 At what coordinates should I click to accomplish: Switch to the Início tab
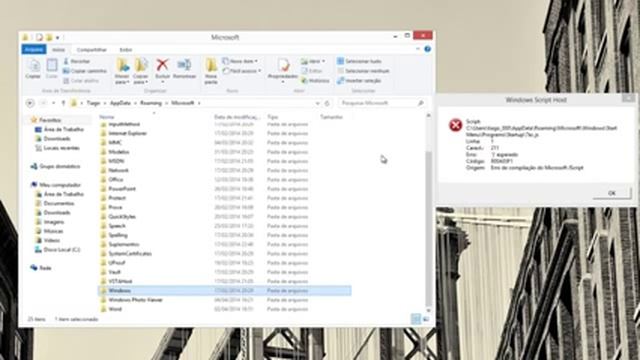[58, 50]
